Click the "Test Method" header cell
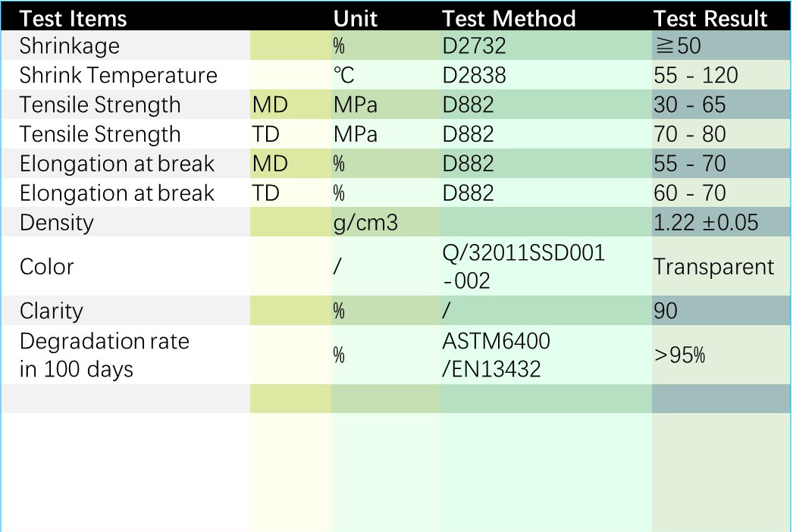793x532 pixels. click(x=509, y=18)
